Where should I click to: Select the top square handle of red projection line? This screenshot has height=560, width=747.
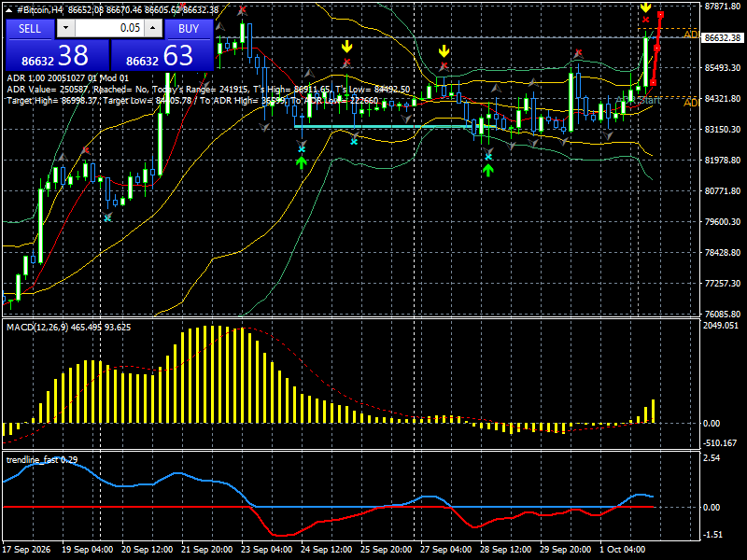661,15
